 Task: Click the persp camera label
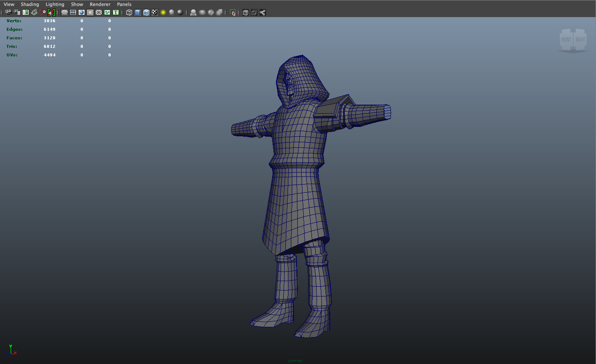295,361
